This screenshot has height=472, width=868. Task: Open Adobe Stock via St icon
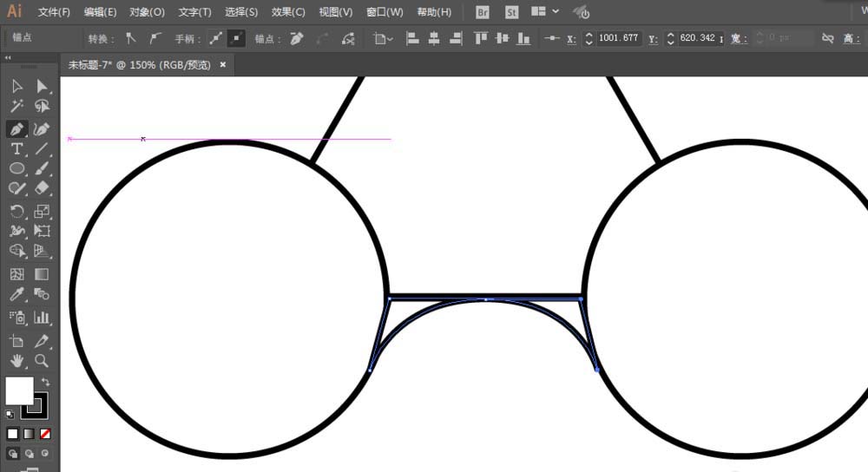511,11
